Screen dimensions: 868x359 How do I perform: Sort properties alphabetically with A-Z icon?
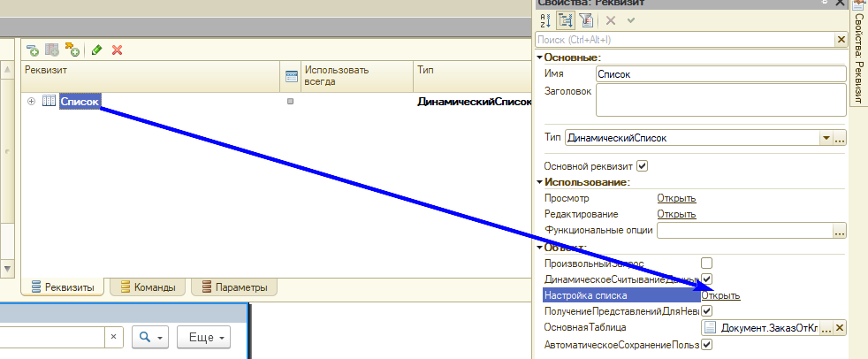tap(546, 20)
